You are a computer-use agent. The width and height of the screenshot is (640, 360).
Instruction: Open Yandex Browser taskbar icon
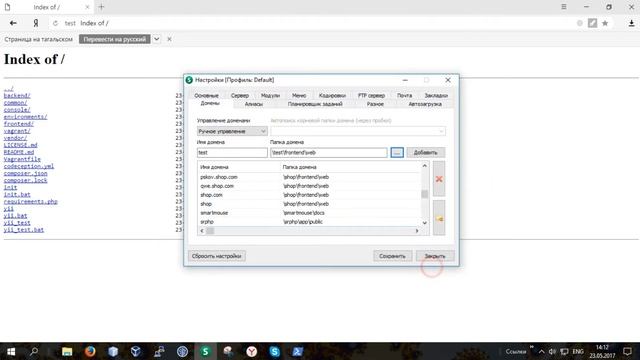[251, 351]
